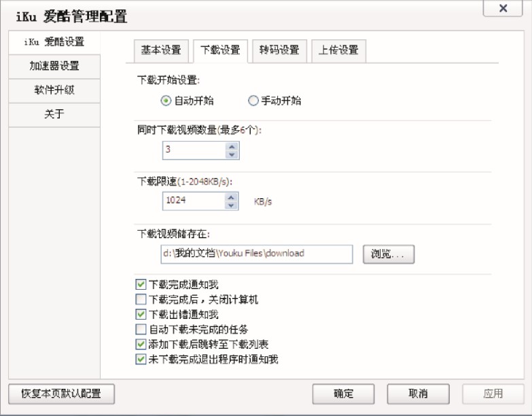The width and height of the screenshot is (532, 416).
Task: Click the 浏览... button
Action: pyautogui.click(x=389, y=254)
